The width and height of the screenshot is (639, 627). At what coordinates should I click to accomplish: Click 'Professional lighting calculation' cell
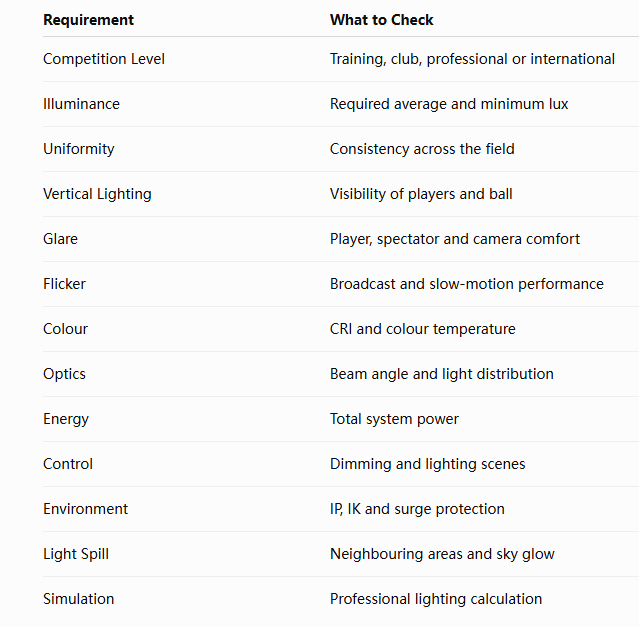click(x=436, y=599)
